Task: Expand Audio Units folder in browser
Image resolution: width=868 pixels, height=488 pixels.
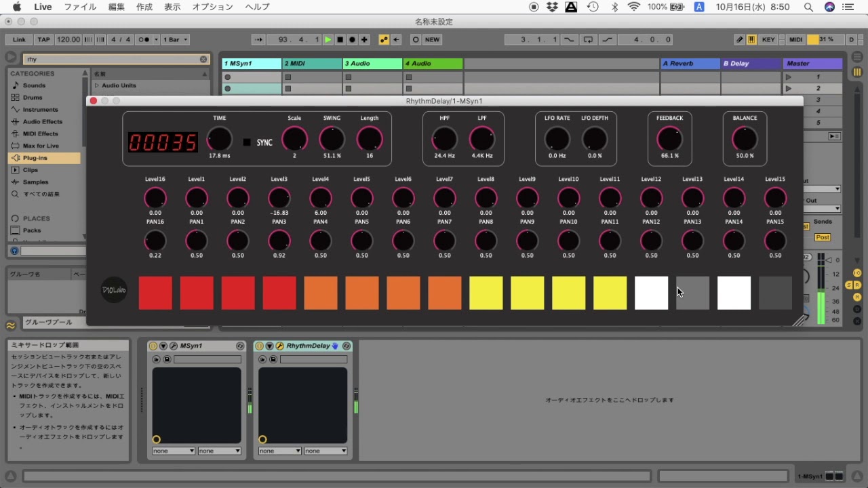Action: tap(97, 85)
